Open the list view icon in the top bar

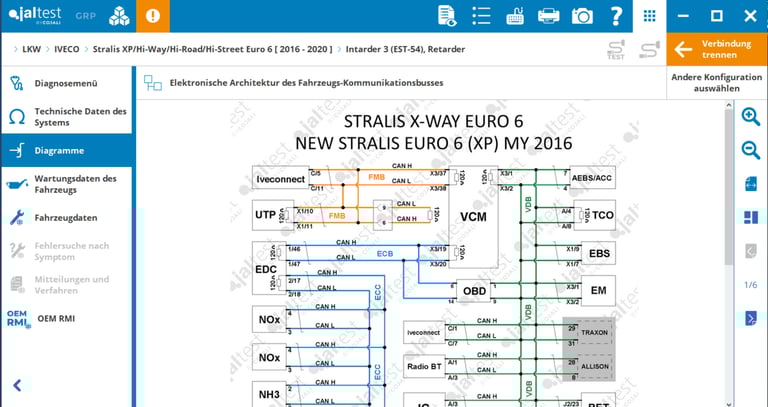coord(481,16)
